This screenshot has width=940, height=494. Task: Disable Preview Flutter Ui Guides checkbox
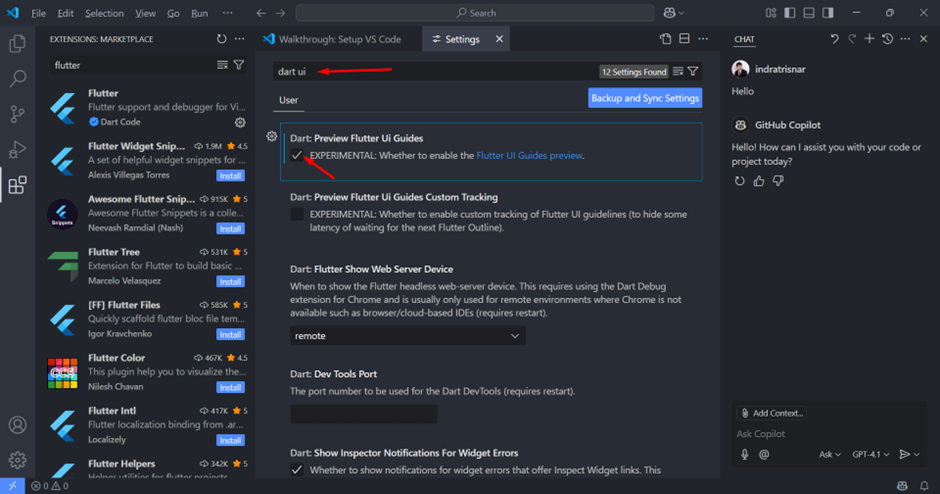click(x=297, y=155)
